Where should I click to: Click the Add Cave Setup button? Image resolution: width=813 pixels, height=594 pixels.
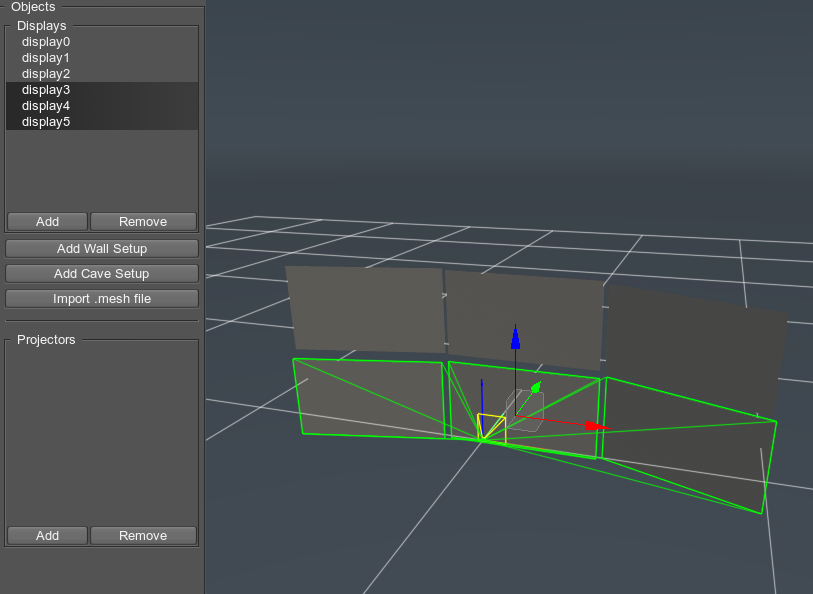[101, 274]
